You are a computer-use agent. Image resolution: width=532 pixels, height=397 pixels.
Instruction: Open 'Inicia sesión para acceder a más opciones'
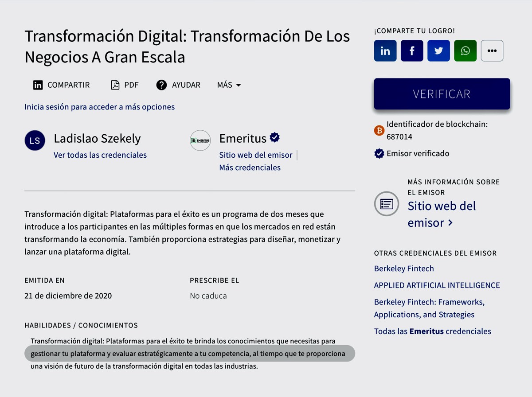pyautogui.click(x=99, y=107)
